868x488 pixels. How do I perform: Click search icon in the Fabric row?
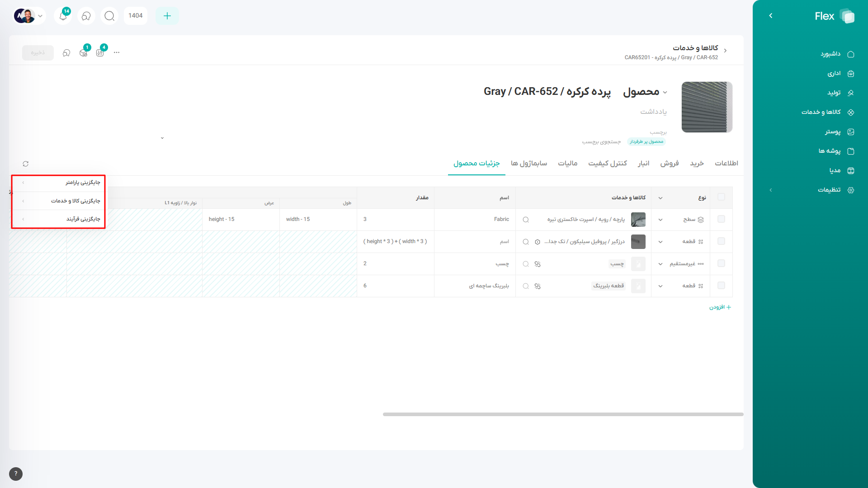(x=526, y=220)
